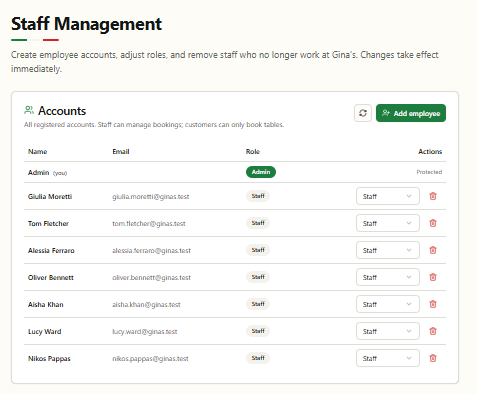Click the green Admin role badge
This screenshot has height=394, width=477.
261,172
